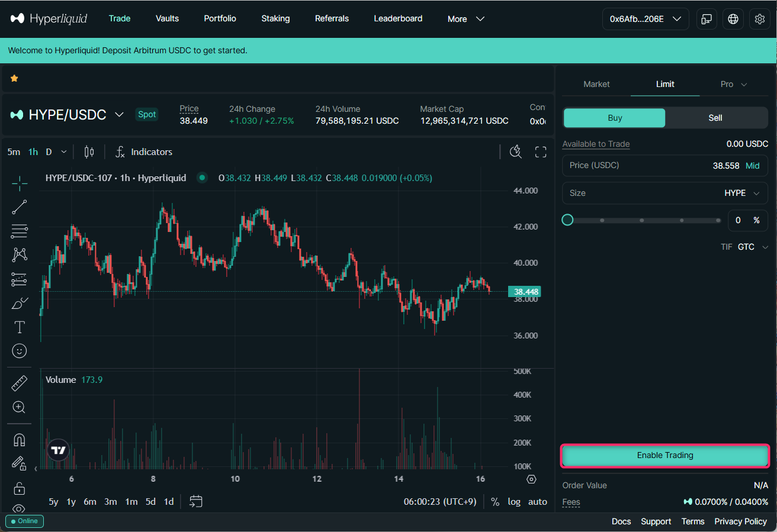Click the Enable Trading button
Viewport: 777px width, 532px height.
point(664,456)
